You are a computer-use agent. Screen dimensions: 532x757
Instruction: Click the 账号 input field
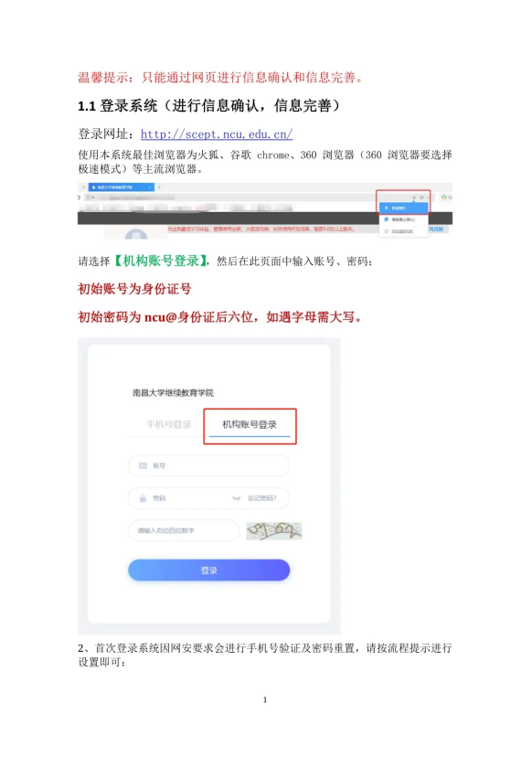point(208,466)
